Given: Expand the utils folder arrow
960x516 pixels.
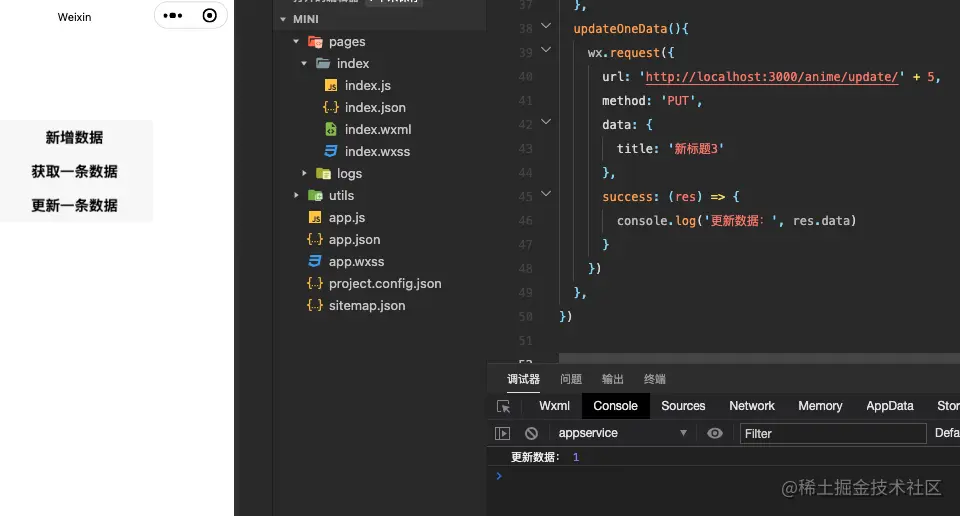Looking at the screenshot, I should [296, 196].
